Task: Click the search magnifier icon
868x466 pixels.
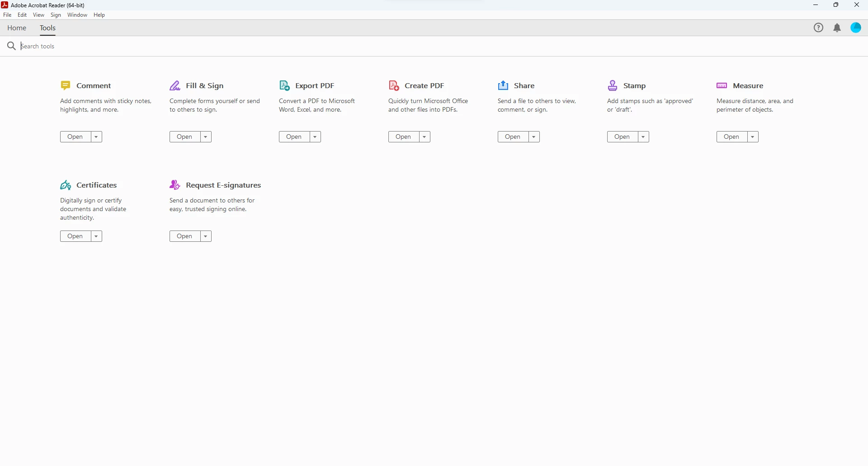Action: (x=11, y=46)
